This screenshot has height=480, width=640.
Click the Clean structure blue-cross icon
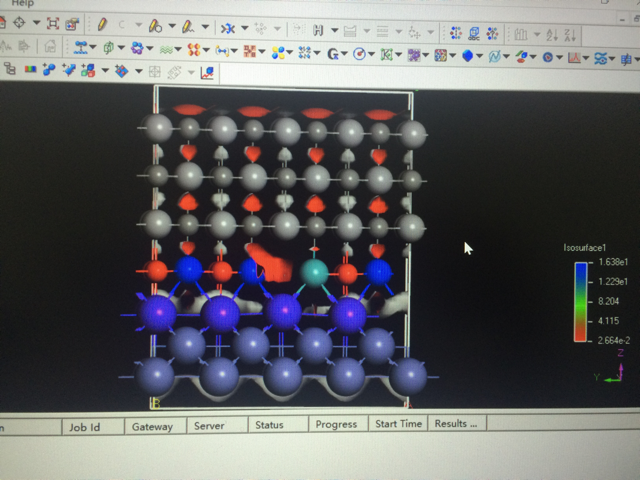pyautogui.click(x=228, y=28)
